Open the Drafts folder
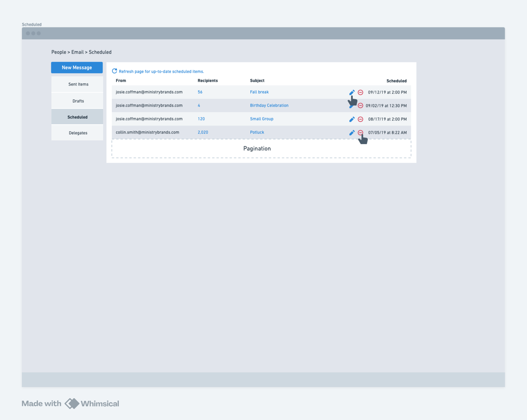This screenshot has width=527, height=420. tap(77, 101)
